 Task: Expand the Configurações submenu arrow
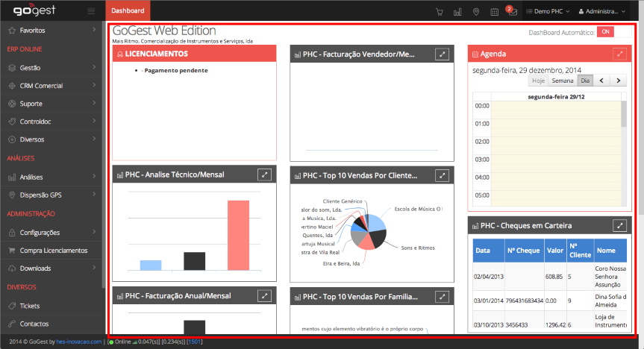(94, 232)
